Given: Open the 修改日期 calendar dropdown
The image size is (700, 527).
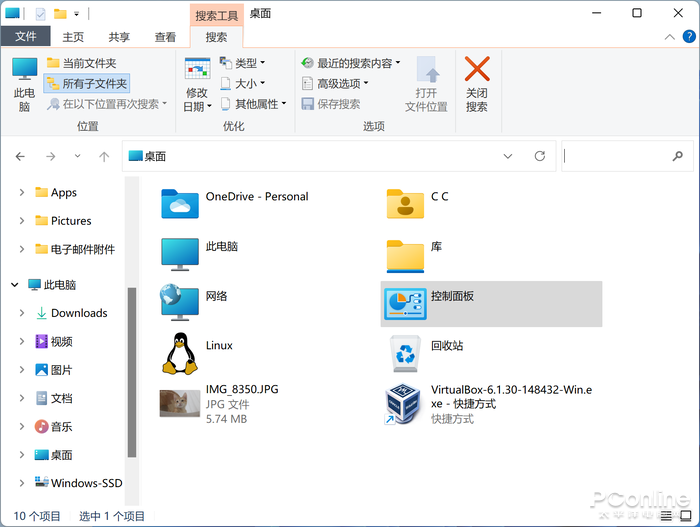Looking at the screenshot, I should point(197,84).
